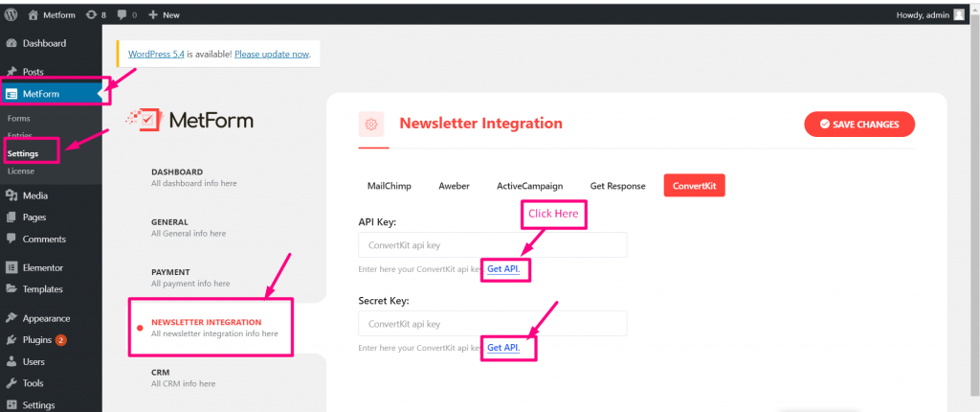The width and height of the screenshot is (980, 412).
Task: Switch to the Aweber tab
Action: point(454,186)
